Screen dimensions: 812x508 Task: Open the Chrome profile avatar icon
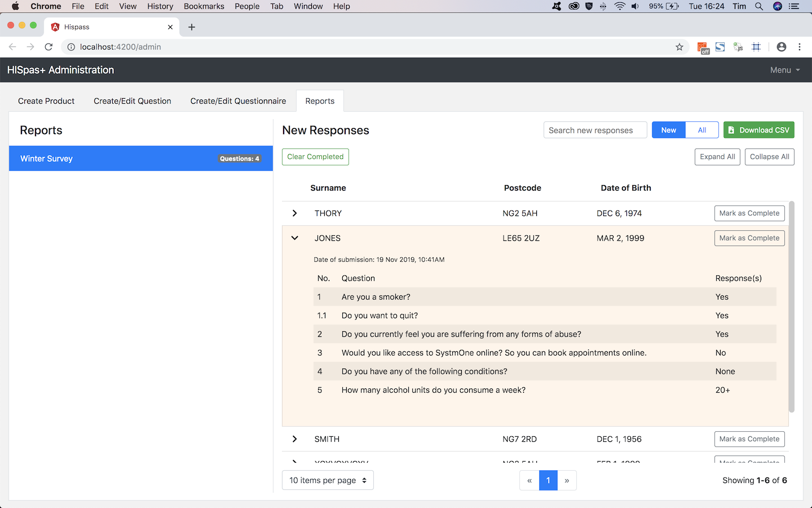(781, 47)
